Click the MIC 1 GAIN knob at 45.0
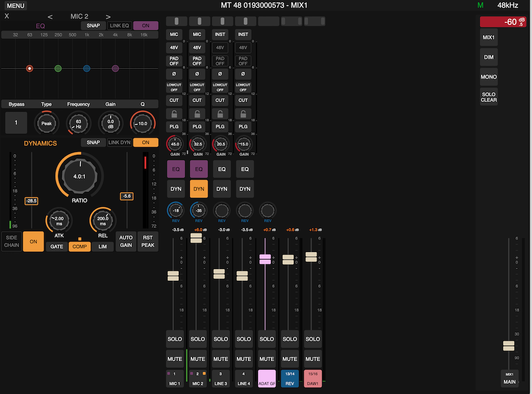The image size is (532, 394). click(174, 144)
